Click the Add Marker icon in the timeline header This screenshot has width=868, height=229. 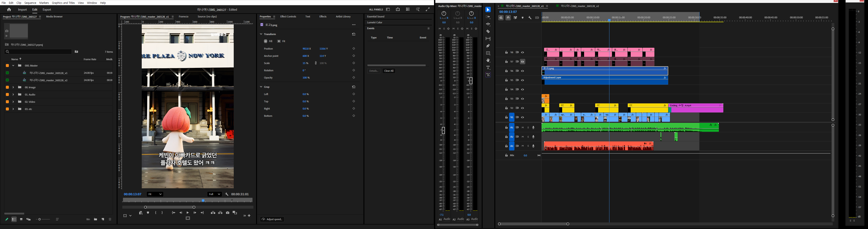(523, 18)
